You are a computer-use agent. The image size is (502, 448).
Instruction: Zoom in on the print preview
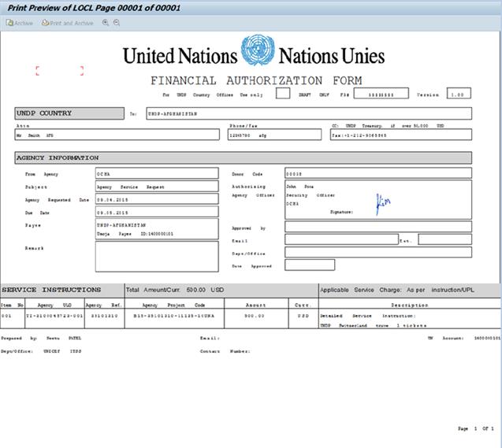106,23
